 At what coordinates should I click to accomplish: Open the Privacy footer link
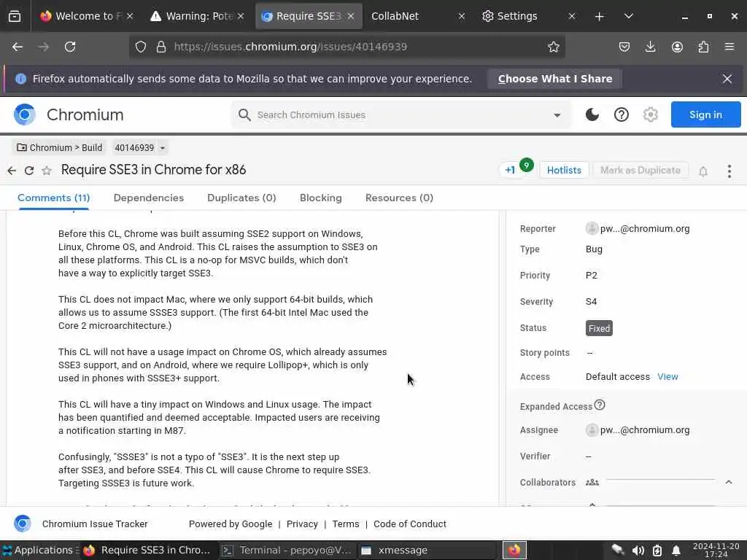coord(302,524)
